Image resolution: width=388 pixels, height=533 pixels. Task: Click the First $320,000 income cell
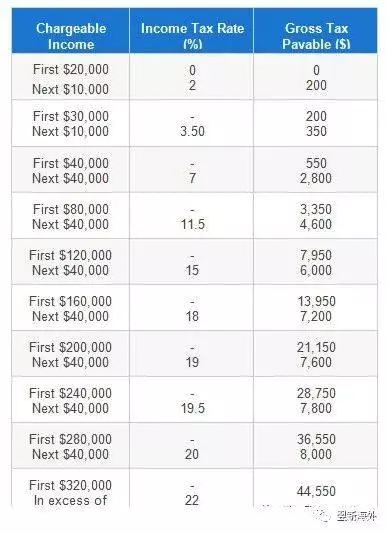[70, 485]
